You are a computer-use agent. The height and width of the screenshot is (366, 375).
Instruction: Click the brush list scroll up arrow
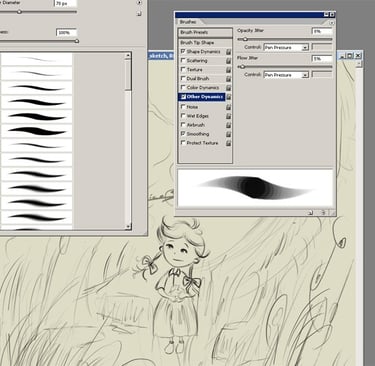tap(128, 55)
